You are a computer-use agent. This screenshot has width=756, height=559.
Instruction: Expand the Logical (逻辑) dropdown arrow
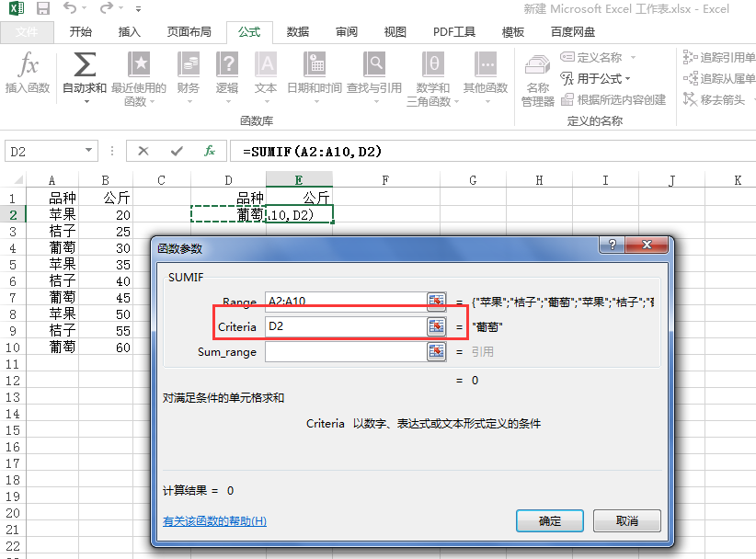[x=228, y=102]
